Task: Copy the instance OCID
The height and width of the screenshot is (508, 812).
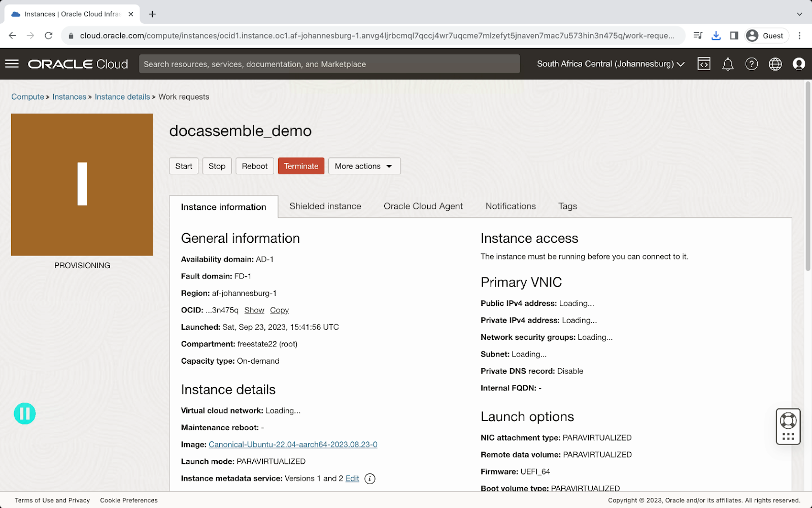Action: pyautogui.click(x=279, y=310)
